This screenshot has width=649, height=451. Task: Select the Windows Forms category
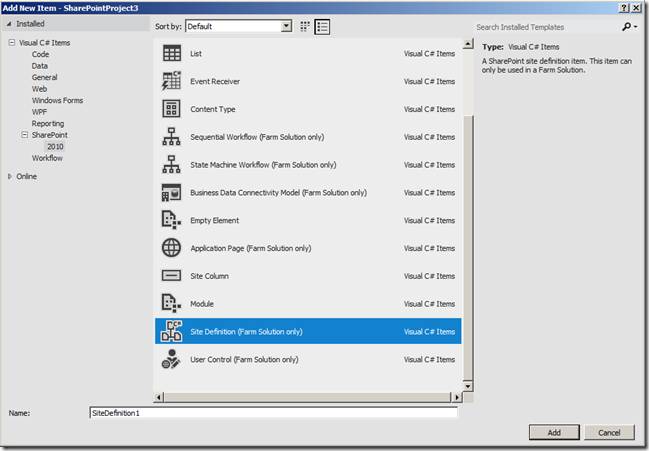pyautogui.click(x=58, y=101)
